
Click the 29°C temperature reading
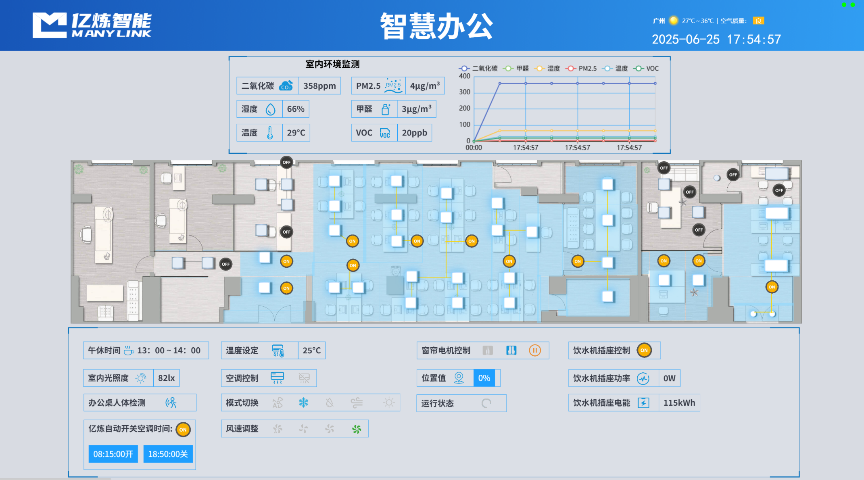click(296, 133)
